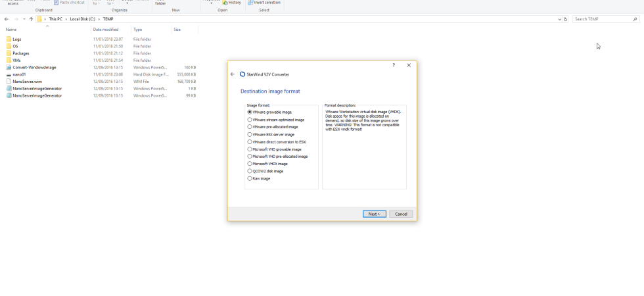Refresh the TEMP folder view
This screenshot has height=296, width=644.
tap(565, 19)
